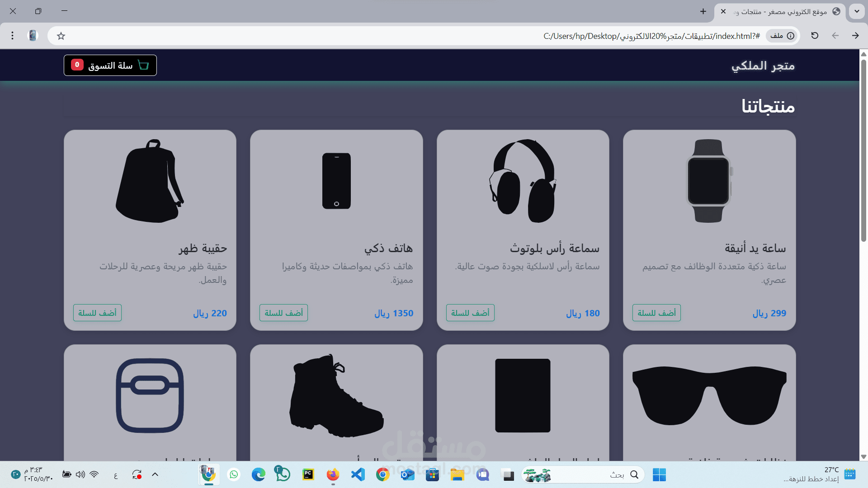Open File Explorer from the taskbar

457,474
